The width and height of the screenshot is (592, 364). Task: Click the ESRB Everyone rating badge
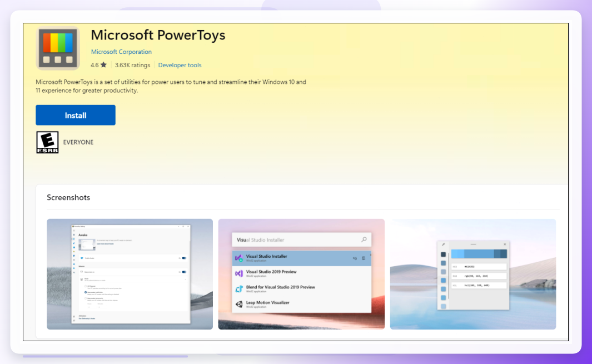point(47,142)
